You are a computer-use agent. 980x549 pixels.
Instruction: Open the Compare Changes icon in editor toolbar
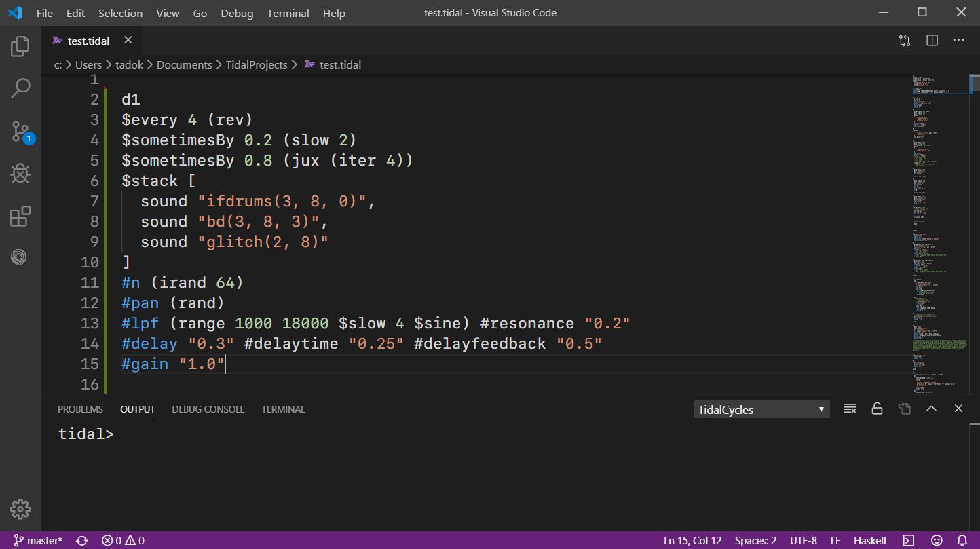[905, 41]
